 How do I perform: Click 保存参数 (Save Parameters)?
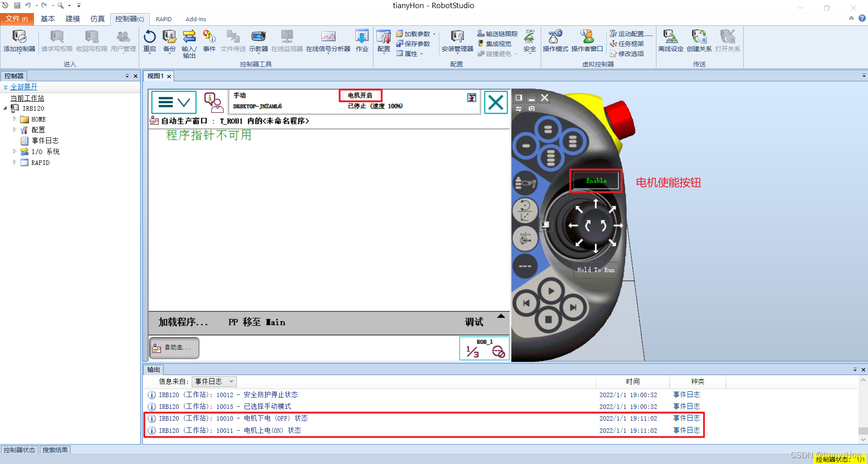(413, 44)
